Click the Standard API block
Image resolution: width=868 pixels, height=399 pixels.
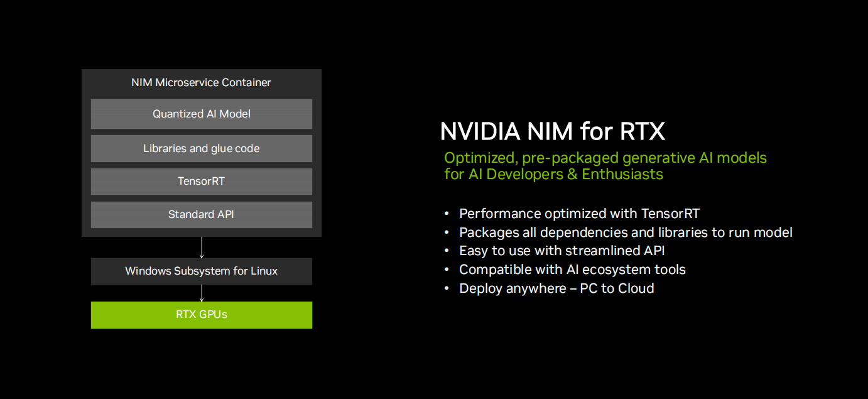(202, 215)
